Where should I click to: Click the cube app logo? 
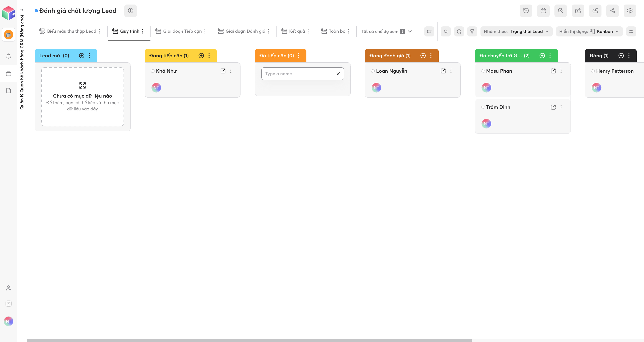[x=9, y=13]
